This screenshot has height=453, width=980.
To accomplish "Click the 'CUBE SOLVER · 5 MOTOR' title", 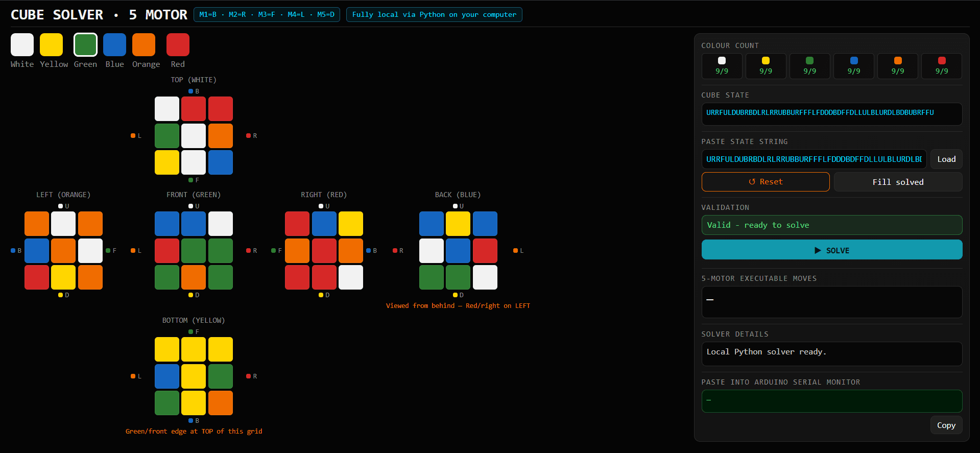I will [99, 15].
